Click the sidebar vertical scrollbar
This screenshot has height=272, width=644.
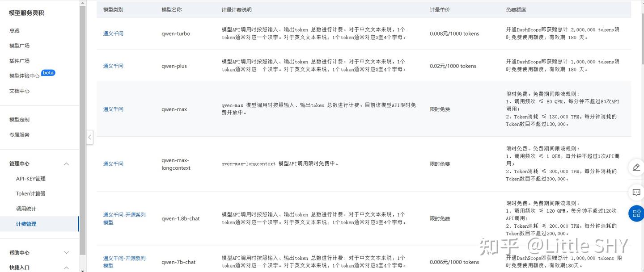click(x=82, y=130)
